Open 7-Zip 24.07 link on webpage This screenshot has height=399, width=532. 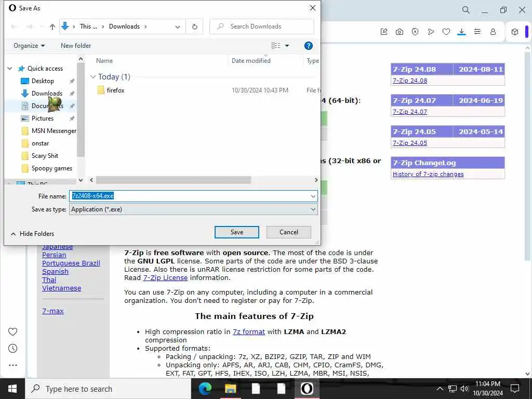(410, 112)
